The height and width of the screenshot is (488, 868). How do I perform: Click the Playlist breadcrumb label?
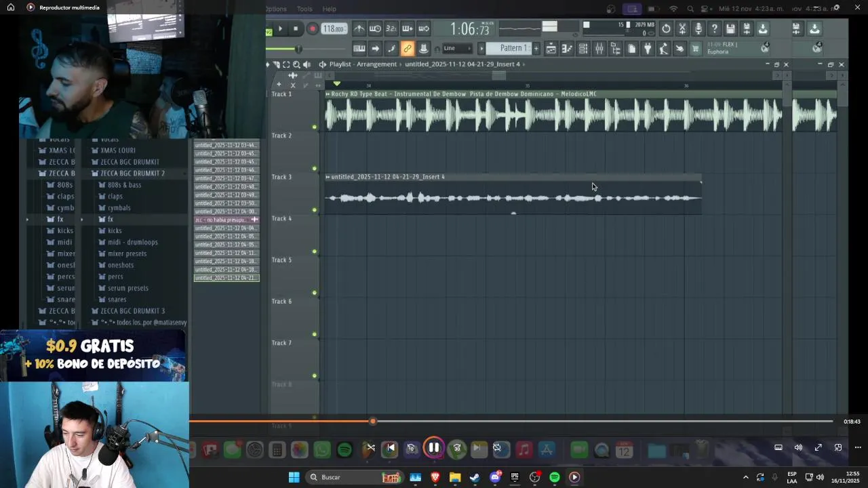click(340, 64)
